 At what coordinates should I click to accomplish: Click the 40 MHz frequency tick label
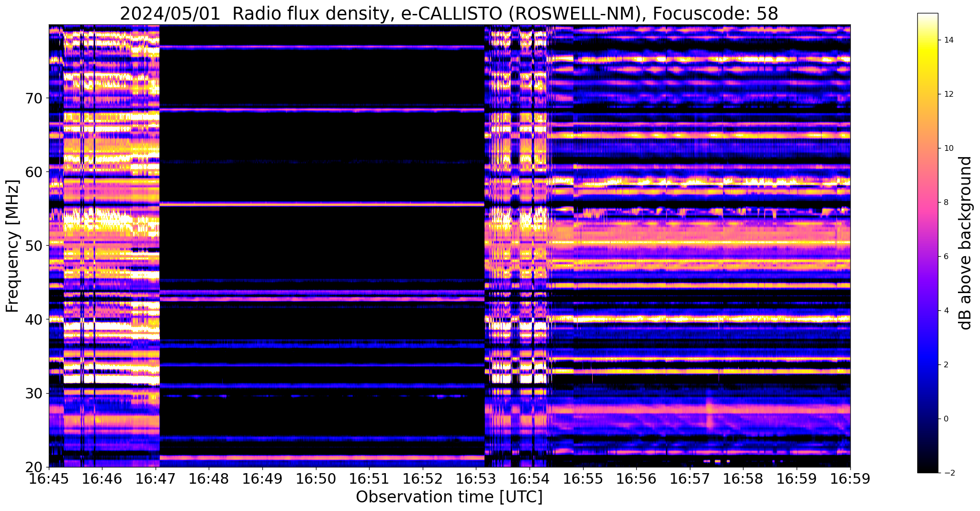click(x=34, y=319)
